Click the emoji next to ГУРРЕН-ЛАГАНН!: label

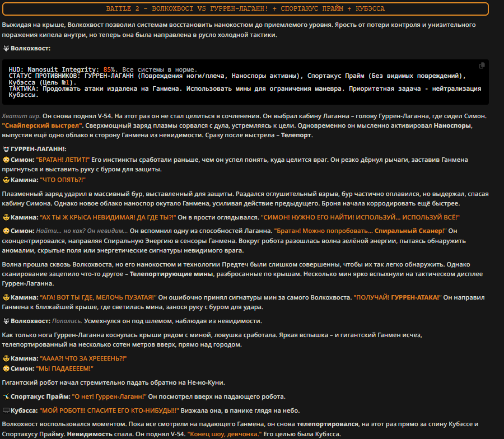point(6,149)
